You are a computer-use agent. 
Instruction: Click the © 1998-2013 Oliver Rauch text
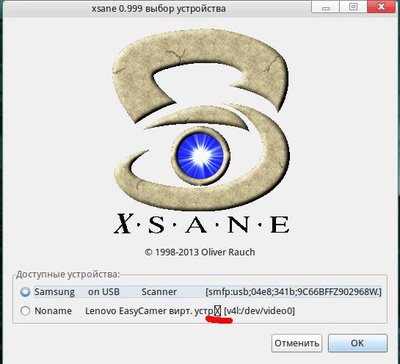(x=200, y=252)
